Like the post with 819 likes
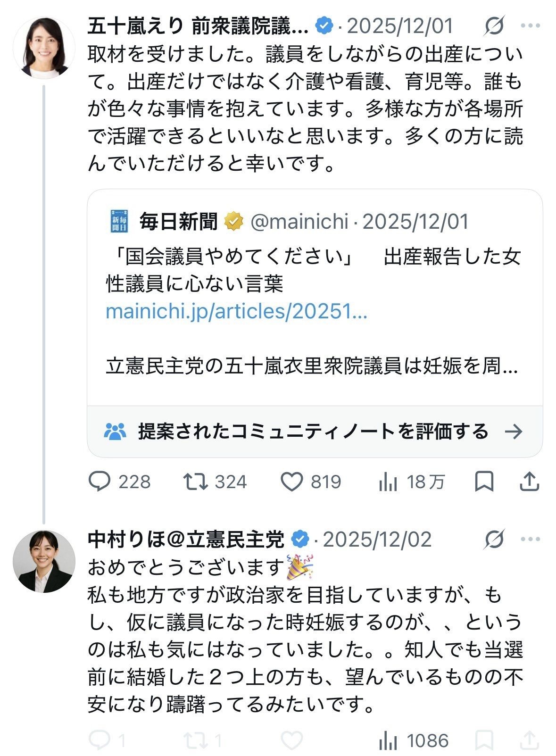 pos(310,482)
